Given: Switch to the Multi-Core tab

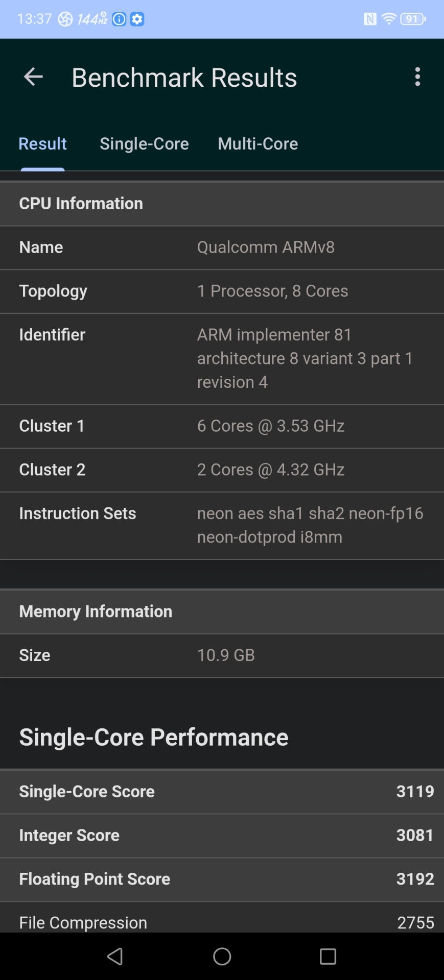Looking at the screenshot, I should tap(258, 144).
